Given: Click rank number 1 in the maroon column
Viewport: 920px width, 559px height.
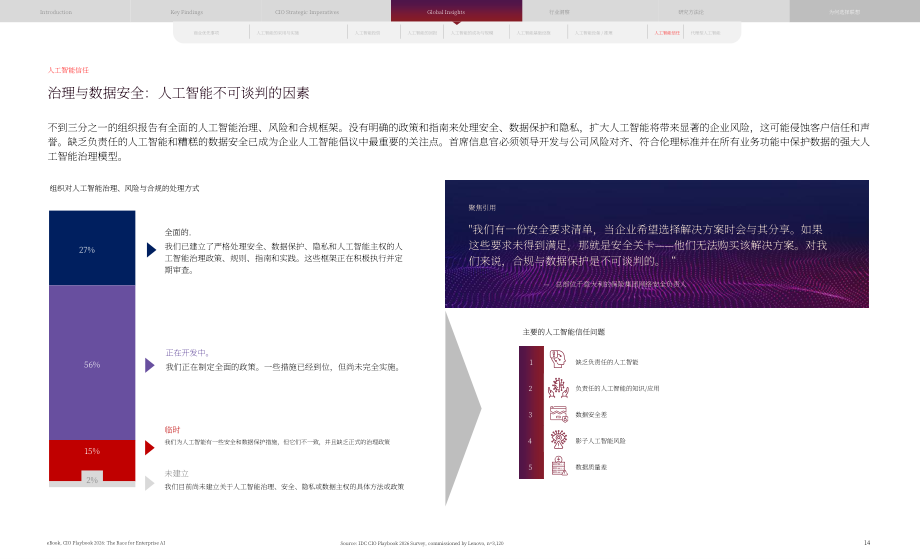Looking at the screenshot, I should pos(531,362).
